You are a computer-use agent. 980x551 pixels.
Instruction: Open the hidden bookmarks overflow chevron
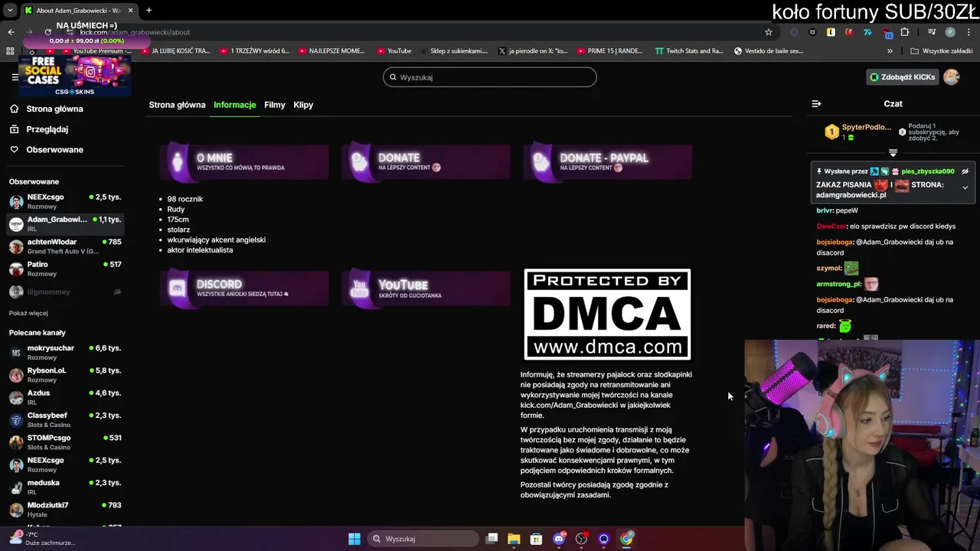890,51
